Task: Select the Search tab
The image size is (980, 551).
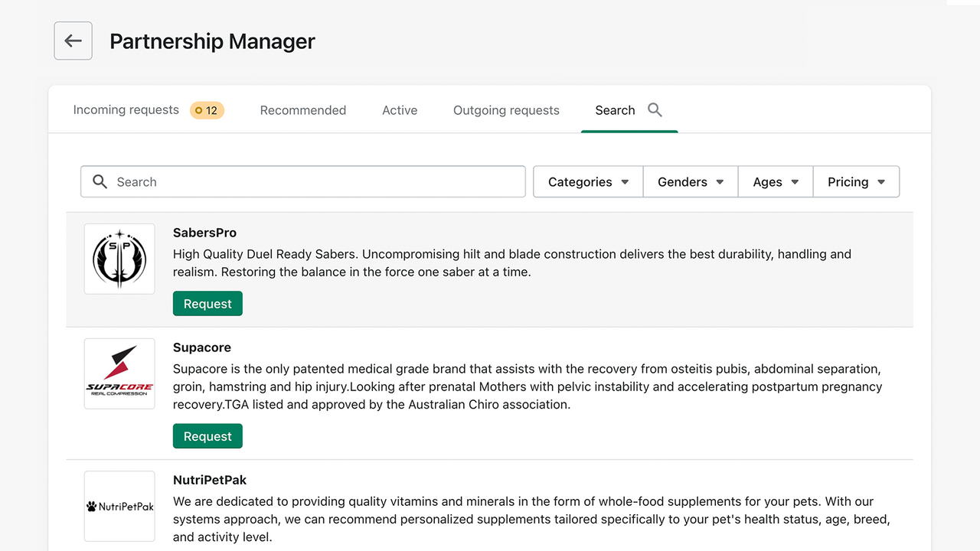Action: (x=629, y=110)
